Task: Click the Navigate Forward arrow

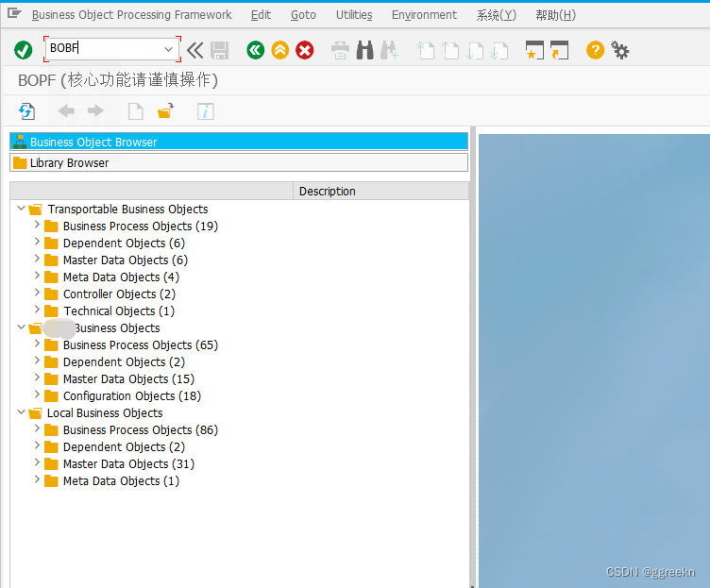Action: [x=95, y=111]
